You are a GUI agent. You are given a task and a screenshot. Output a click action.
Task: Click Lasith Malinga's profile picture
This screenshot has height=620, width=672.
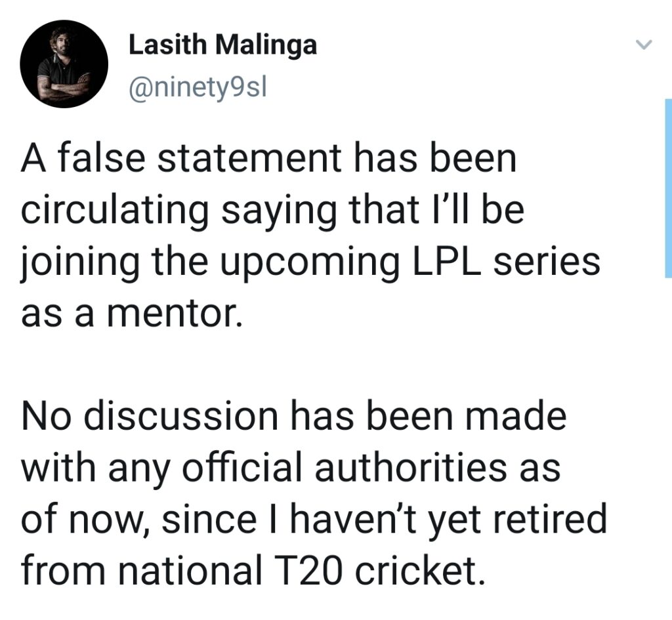tap(64, 62)
